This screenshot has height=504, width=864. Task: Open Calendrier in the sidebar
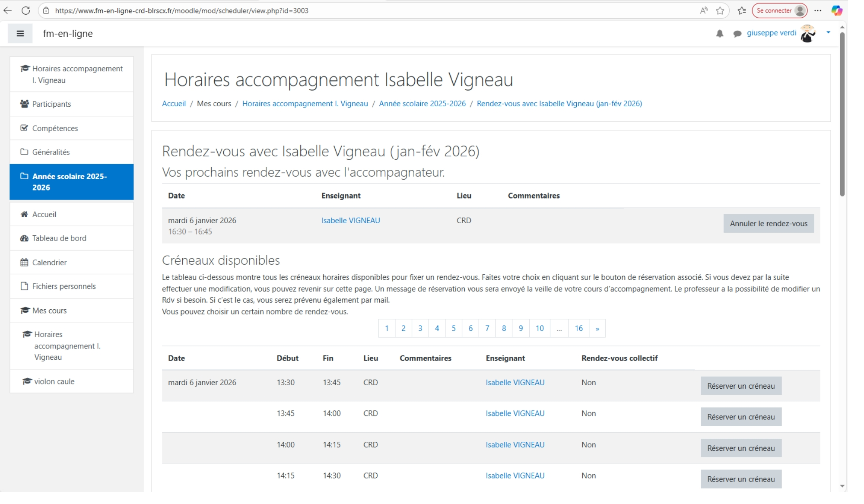(x=49, y=263)
